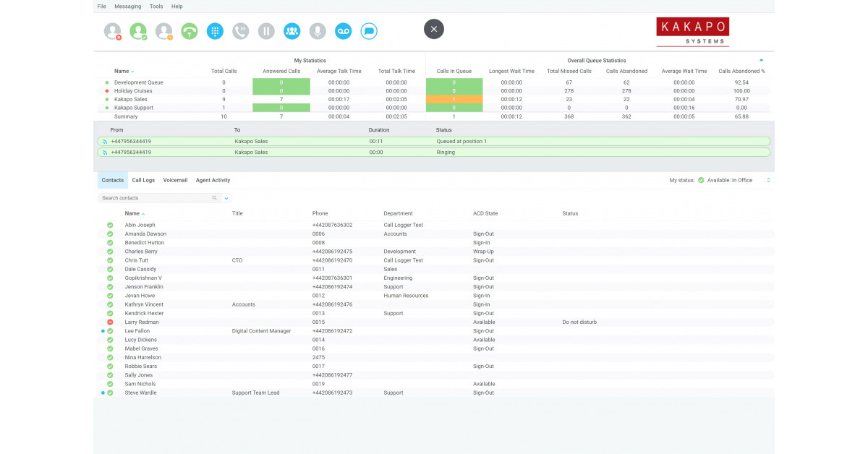Place the active call on hold

click(265, 31)
